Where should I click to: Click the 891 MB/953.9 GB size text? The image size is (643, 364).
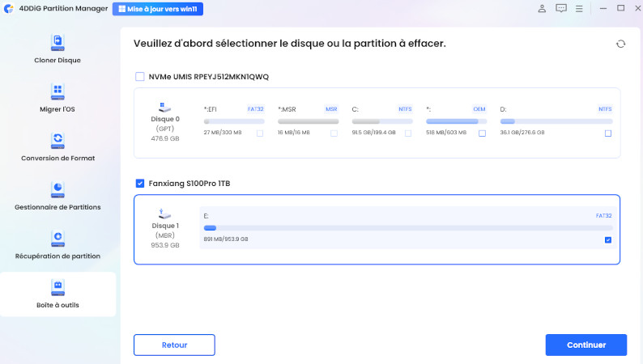226,239
